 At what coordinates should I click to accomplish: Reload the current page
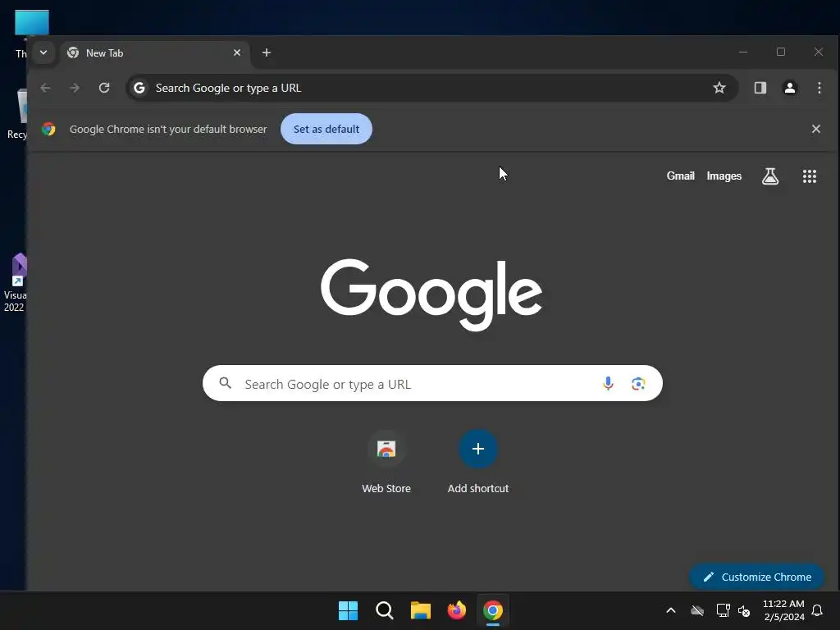[104, 88]
